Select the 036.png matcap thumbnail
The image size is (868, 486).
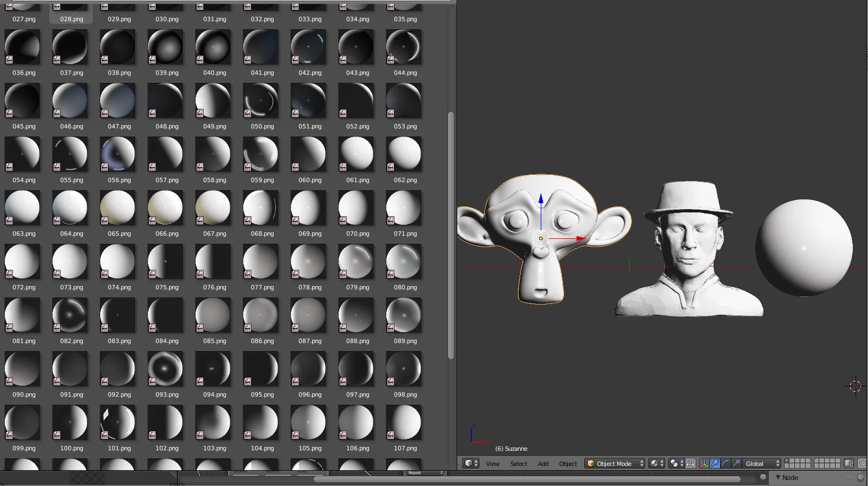coord(22,47)
